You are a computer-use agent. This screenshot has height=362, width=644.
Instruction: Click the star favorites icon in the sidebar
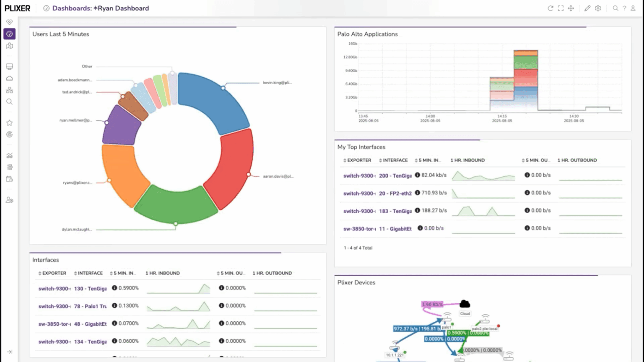point(9,122)
